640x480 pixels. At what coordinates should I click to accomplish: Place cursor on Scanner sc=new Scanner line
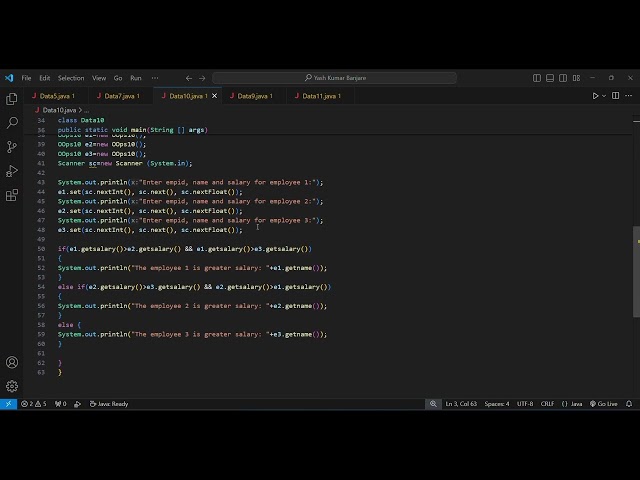tap(125, 163)
